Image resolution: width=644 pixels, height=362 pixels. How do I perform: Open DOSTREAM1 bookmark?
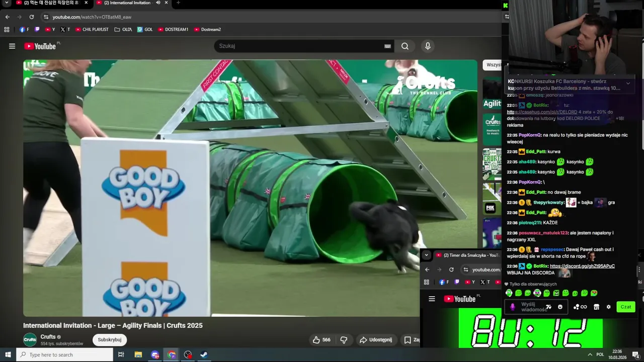173,29
